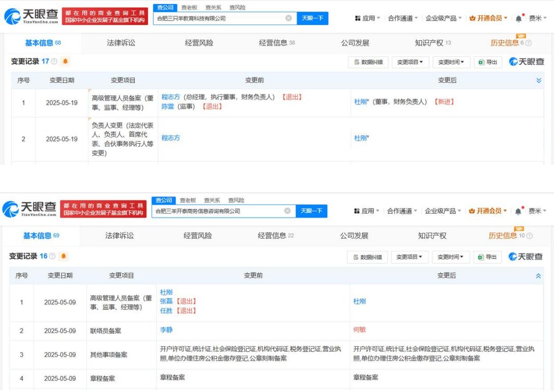Open 经营信息 22 tab in the bottom page

275,236
